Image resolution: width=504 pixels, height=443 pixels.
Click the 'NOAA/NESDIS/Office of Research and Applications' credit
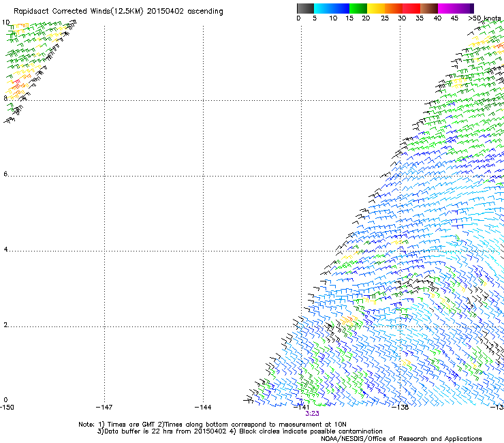(401, 439)
